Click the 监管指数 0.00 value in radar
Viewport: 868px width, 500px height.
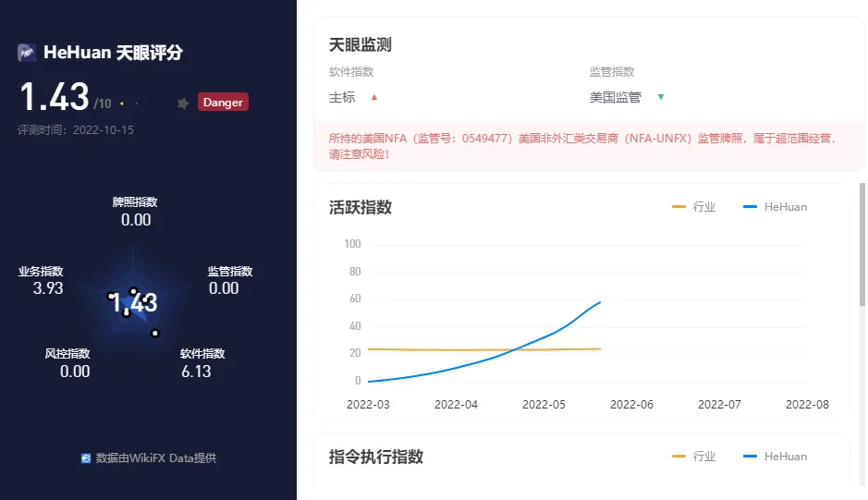pyautogui.click(x=224, y=288)
